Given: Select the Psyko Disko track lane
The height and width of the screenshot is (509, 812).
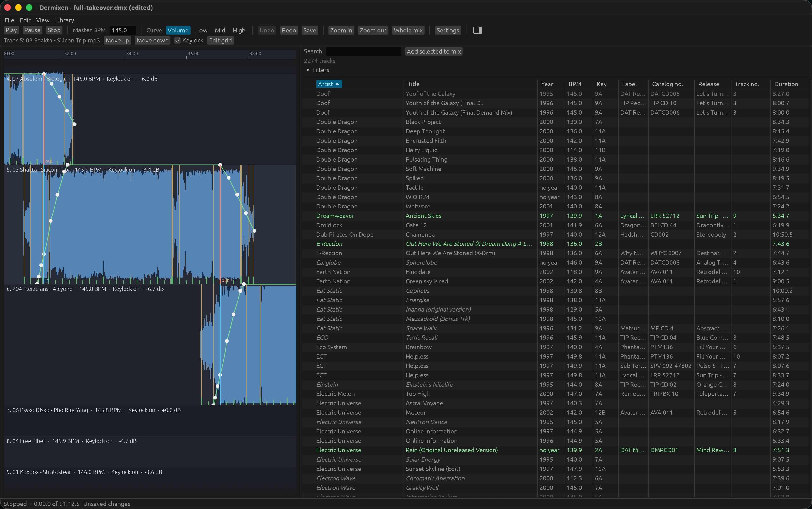Looking at the screenshot, I should (150, 420).
